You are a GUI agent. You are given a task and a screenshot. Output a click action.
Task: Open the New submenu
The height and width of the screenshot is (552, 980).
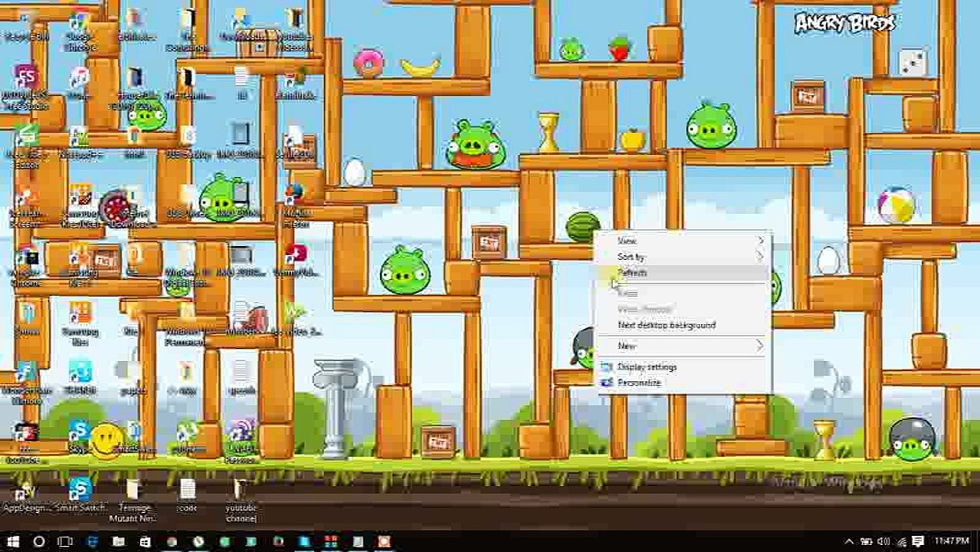[683, 346]
